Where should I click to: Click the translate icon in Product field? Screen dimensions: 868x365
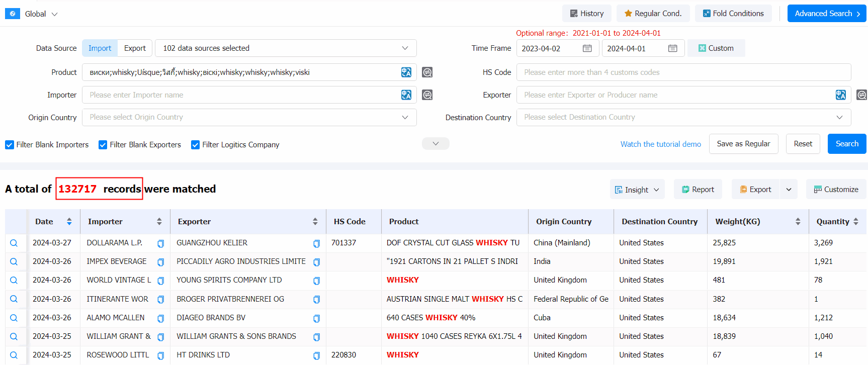click(406, 72)
